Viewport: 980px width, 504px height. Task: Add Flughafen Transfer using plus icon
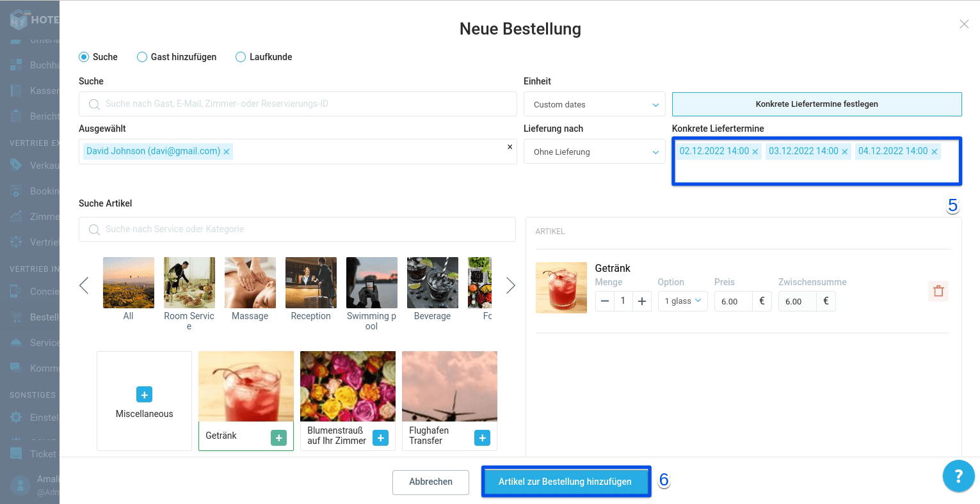click(482, 438)
